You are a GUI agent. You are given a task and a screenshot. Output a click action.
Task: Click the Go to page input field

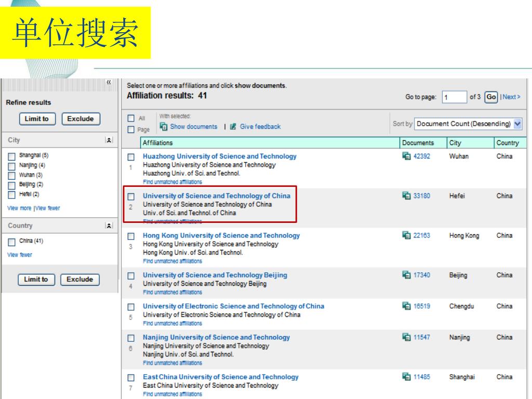tap(454, 97)
